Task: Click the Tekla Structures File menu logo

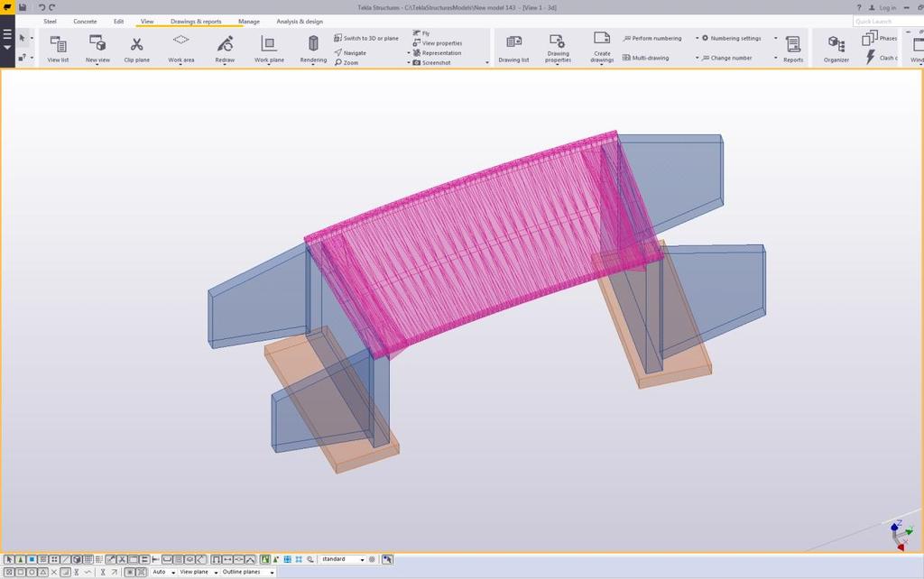Action: coord(7,7)
